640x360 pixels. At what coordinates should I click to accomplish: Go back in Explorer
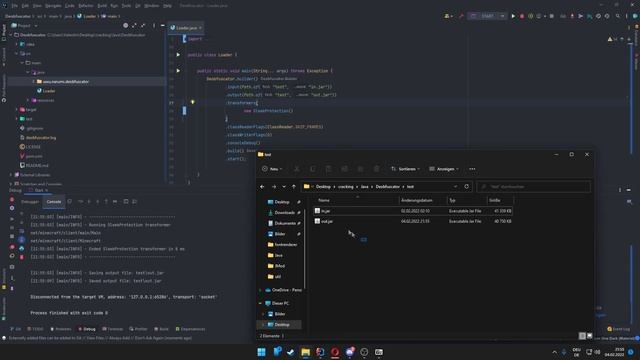pyautogui.click(x=262, y=187)
